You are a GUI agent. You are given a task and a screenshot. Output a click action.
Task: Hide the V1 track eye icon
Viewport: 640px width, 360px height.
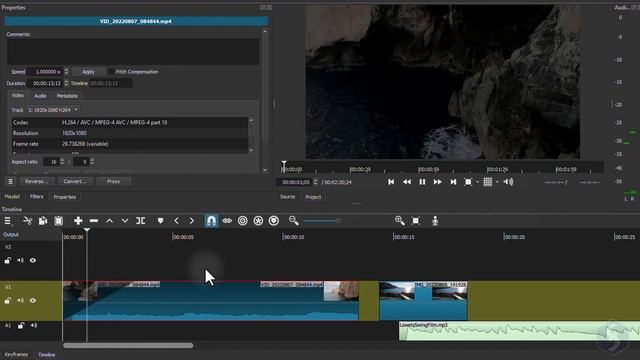click(33, 300)
